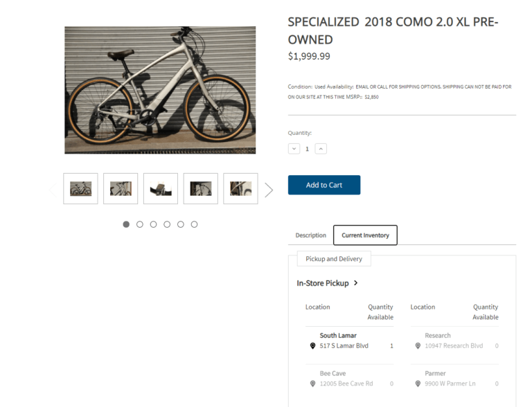The width and height of the screenshot is (532, 407).
Task: Expand In-Store Pickup chevron
Action: 355,283
